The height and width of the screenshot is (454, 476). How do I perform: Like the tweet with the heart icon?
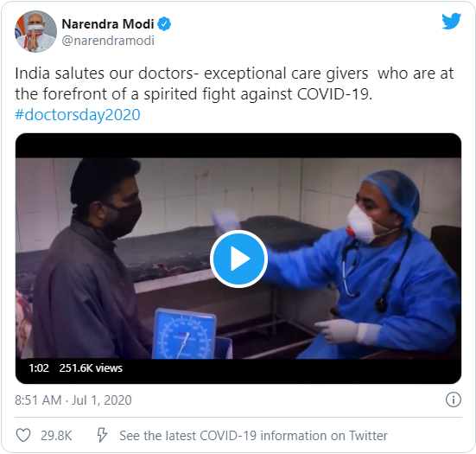pyautogui.click(x=23, y=435)
